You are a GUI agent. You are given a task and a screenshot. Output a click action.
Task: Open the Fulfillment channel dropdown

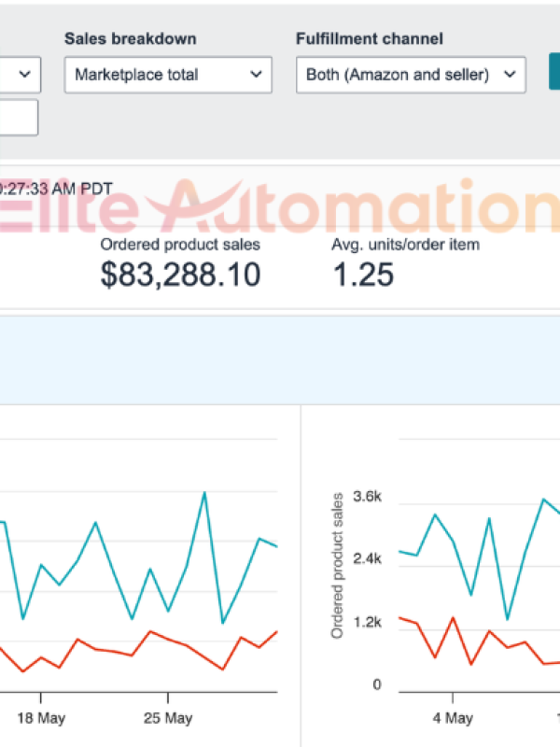point(411,75)
